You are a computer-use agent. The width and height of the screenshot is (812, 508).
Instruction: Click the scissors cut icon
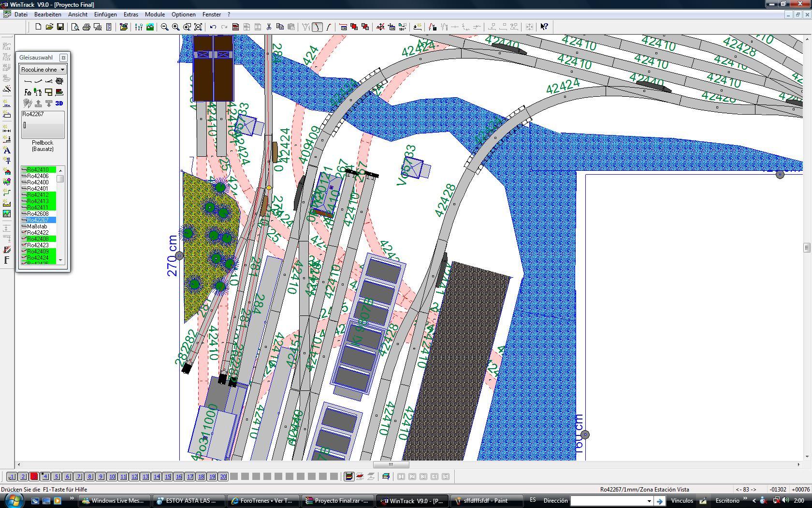[x=269, y=27]
